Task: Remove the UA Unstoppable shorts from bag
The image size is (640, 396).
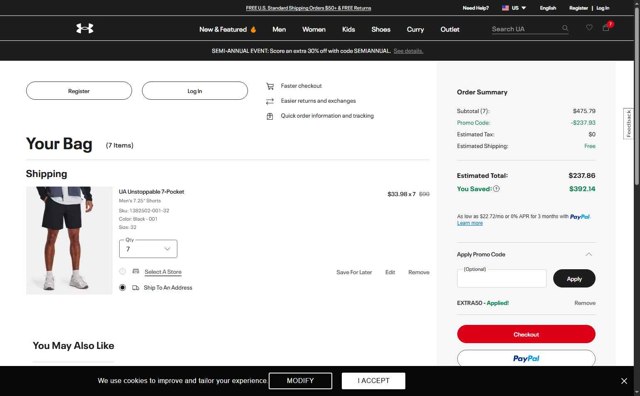Action: pyautogui.click(x=418, y=272)
